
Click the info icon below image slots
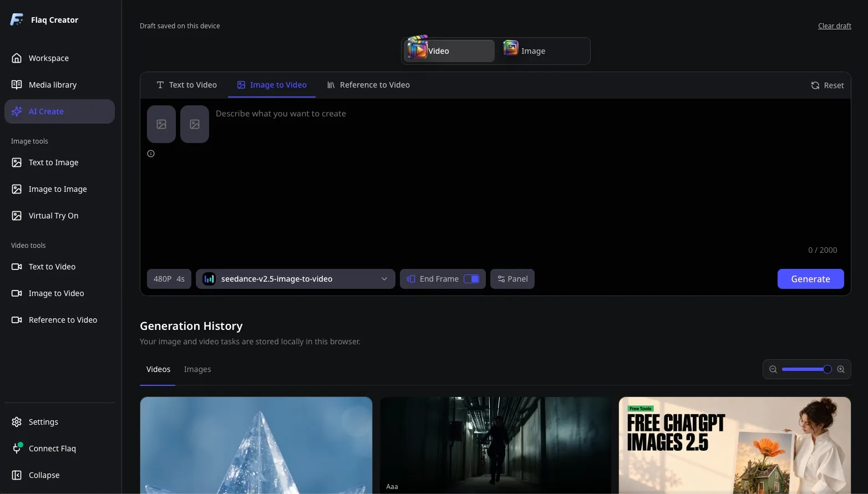click(x=151, y=154)
